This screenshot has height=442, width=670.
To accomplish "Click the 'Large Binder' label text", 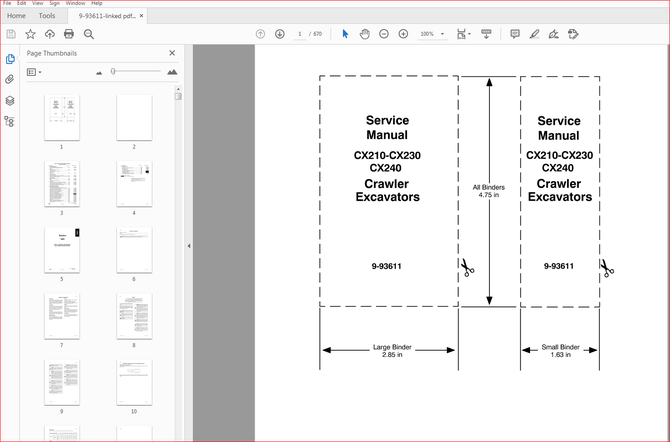I will click(x=392, y=347).
